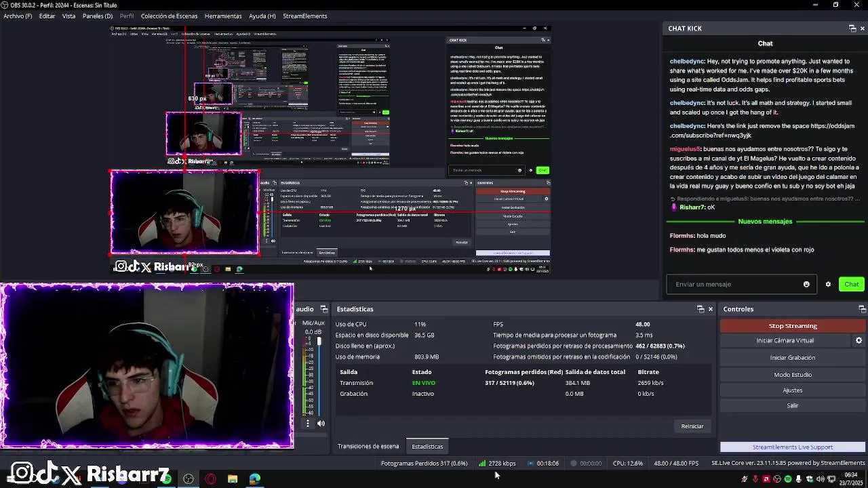
Task: Open File Explorer from taskbar
Action: (x=233, y=479)
